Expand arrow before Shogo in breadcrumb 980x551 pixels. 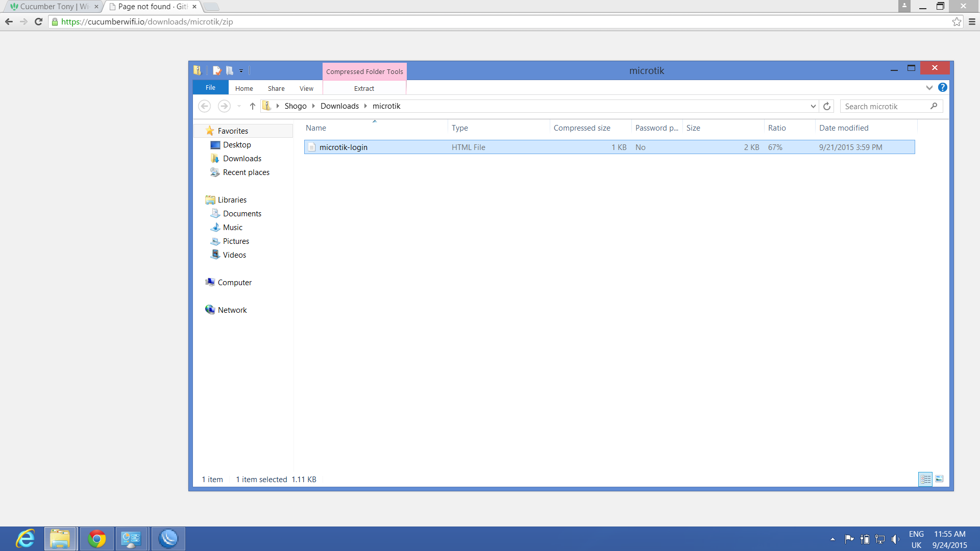pyautogui.click(x=278, y=106)
